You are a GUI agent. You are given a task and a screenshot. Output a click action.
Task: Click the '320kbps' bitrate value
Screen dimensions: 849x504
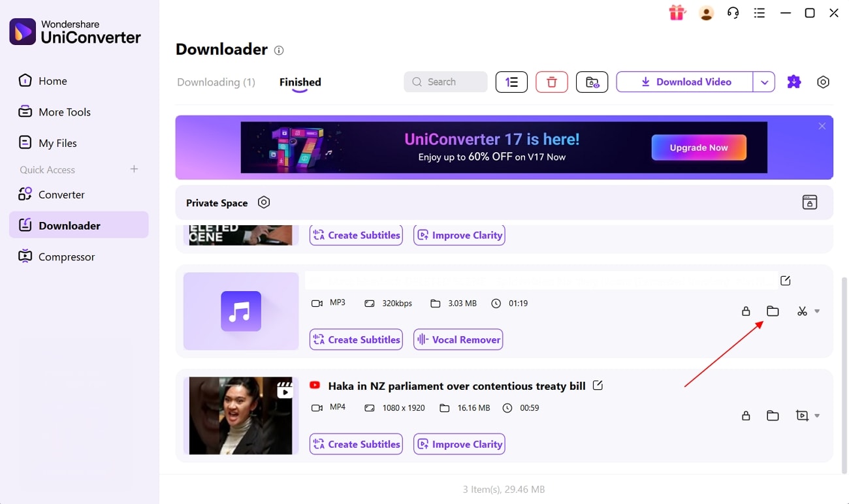point(397,304)
